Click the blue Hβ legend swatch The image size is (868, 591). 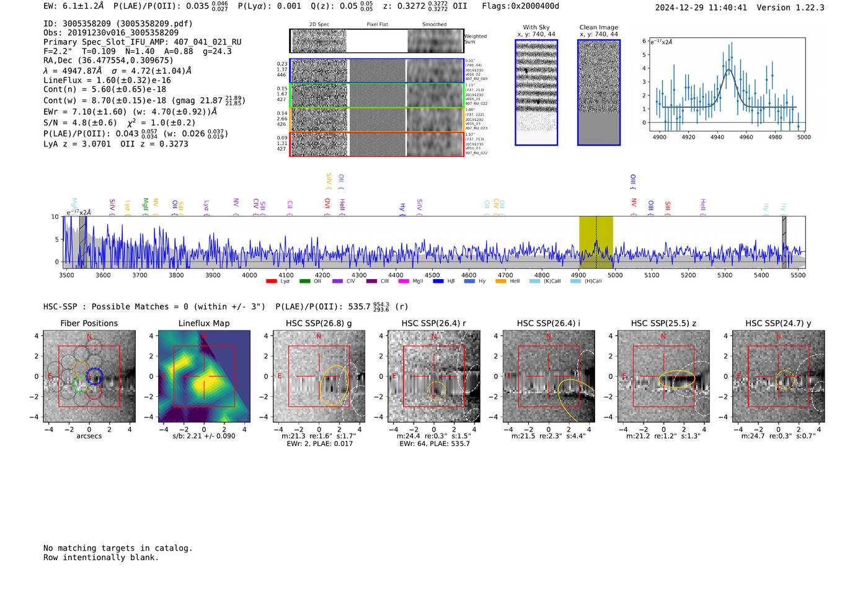(438, 282)
